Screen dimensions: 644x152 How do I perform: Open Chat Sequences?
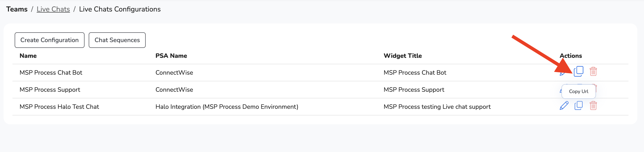click(x=117, y=40)
